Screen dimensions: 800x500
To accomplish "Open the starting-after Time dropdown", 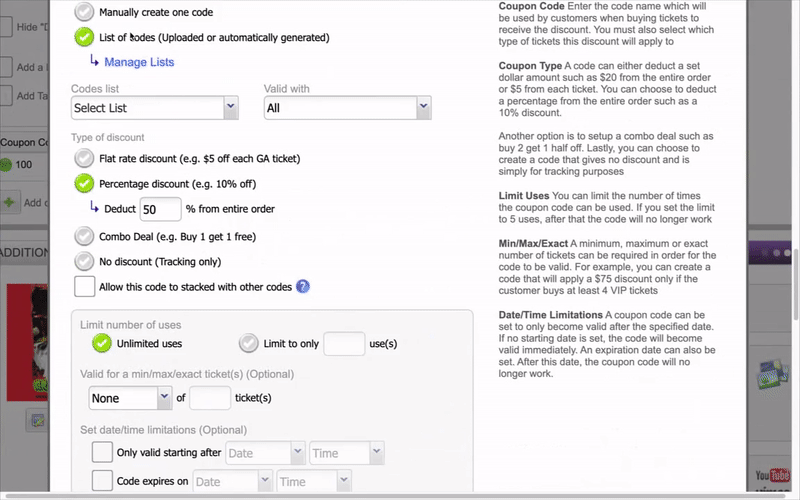I will click(346, 453).
